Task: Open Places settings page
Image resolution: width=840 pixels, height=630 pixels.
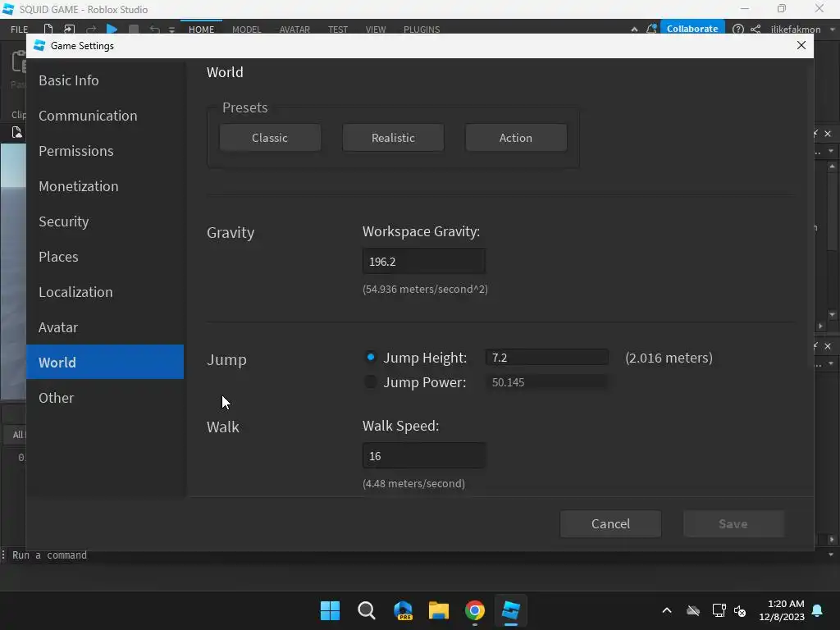Action: click(105, 257)
